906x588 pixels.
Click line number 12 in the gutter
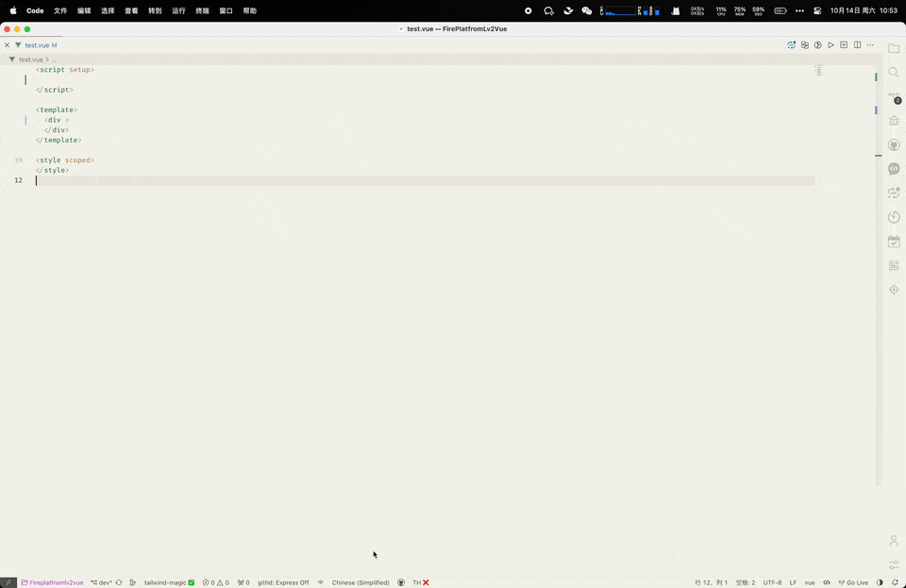point(19,180)
